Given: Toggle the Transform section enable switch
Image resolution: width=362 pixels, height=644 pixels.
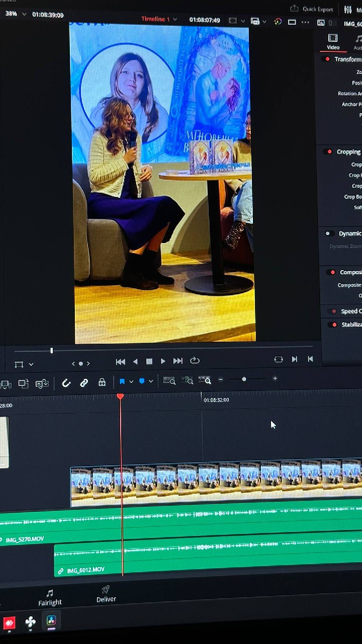Looking at the screenshot, I should pyautogui.click(x=325, y=59).
